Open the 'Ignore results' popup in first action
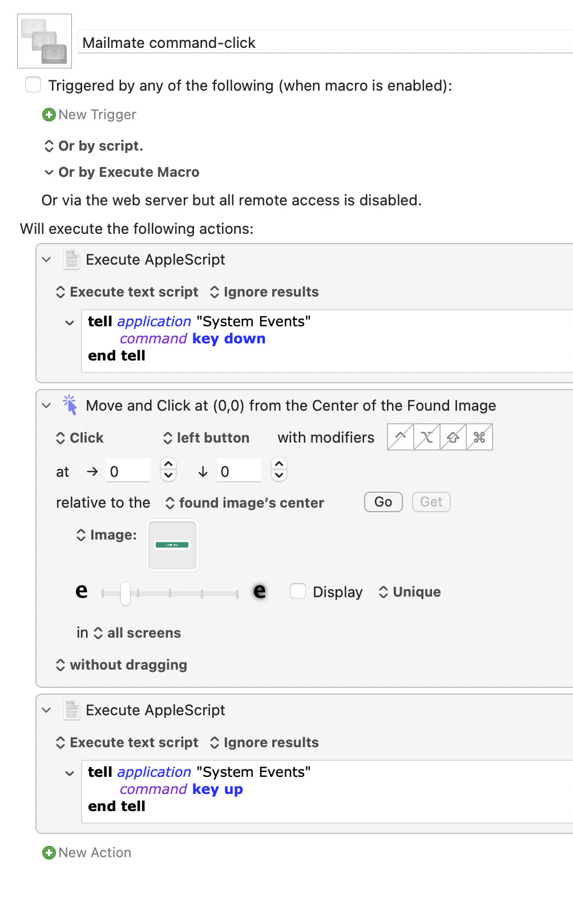The width and height of the screenshot is (573, 924). coord(264,292)
